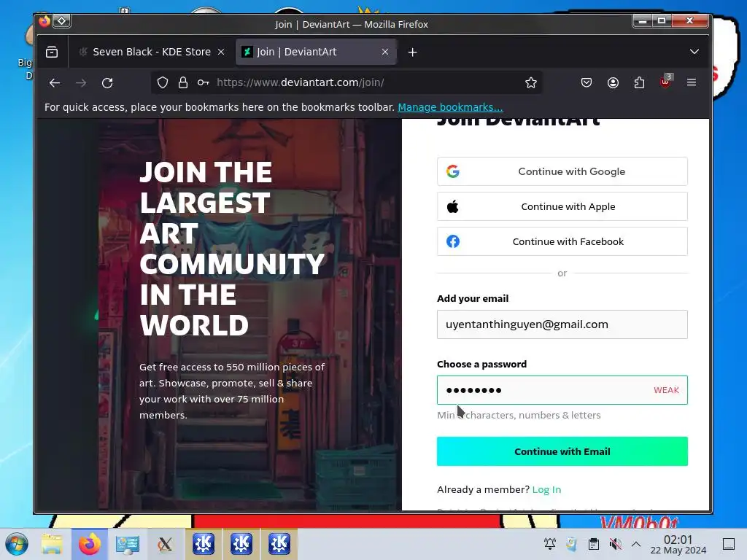Click Continue with Facebook button

pyautogui.click(x=562, y=241)
